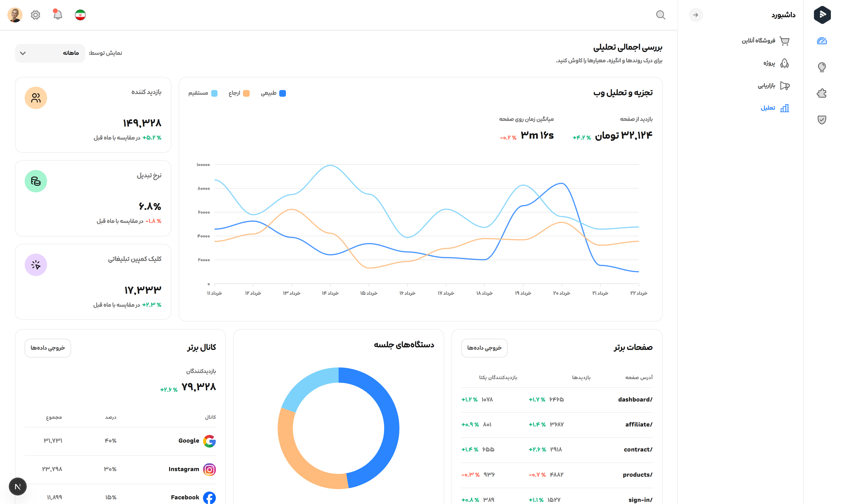Viewport: 841px width, 504px height.
Task: Click خروجی داده‌ها in کانال برتر
Action: (x=48, y=348)
